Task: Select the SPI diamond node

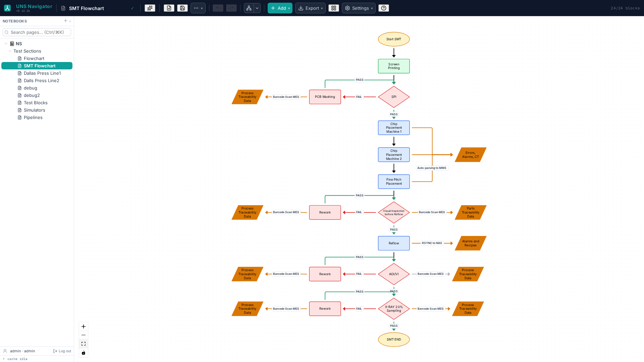Action: (394, 97)
